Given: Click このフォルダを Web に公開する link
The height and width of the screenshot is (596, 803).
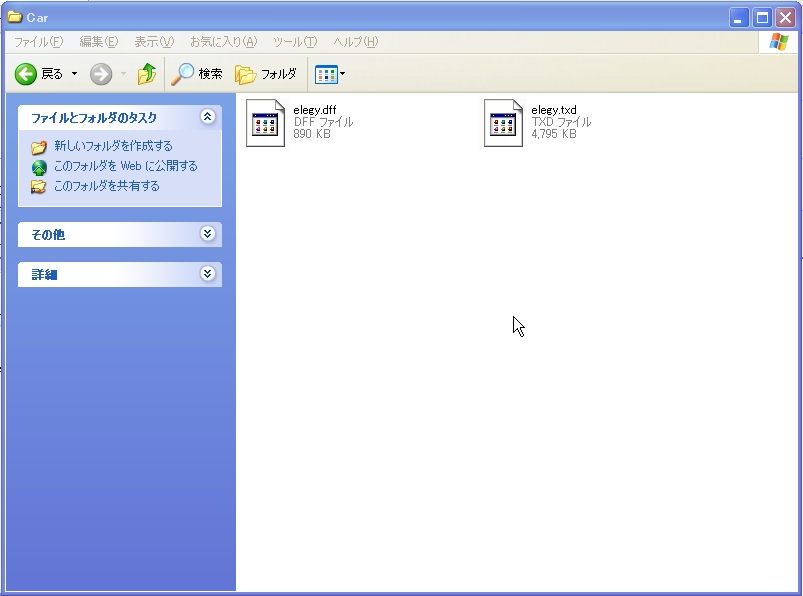Looking at the screenshot, I should point(125,166).
